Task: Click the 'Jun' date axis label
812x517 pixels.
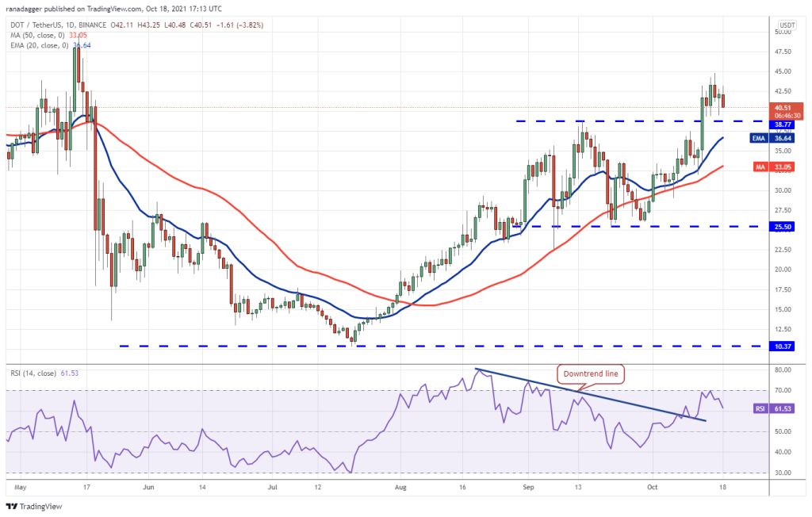Action: coord(148,487)
